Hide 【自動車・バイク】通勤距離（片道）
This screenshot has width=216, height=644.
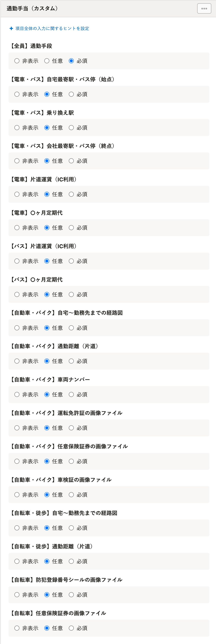tap(17, 361)
